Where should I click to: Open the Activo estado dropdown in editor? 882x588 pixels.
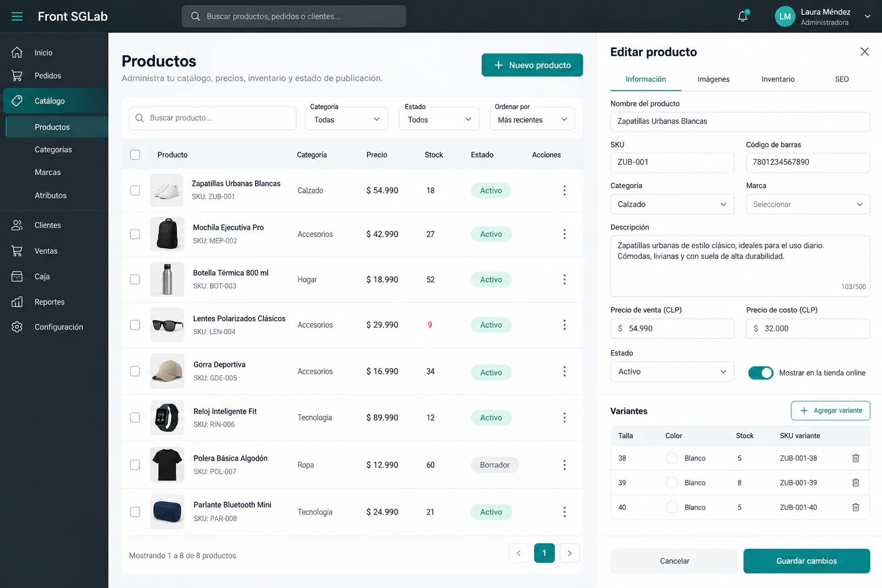pyautogui.click(x=672, y=372)
